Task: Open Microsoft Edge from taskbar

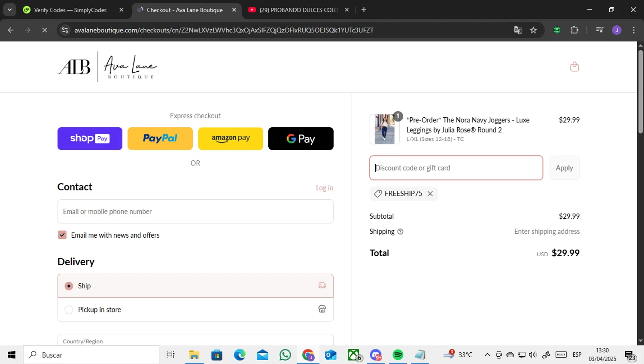Action: (x=240, y=355)
